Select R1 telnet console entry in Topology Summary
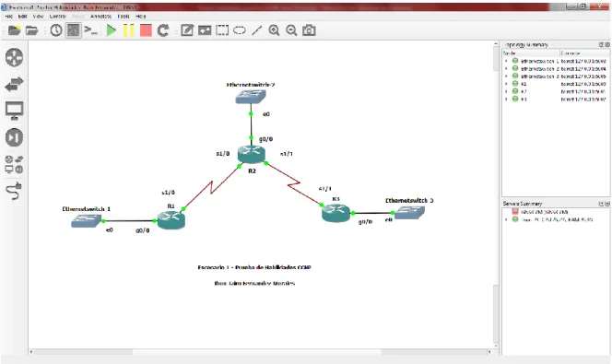This screenshot has height=364, width=612. 583,84
